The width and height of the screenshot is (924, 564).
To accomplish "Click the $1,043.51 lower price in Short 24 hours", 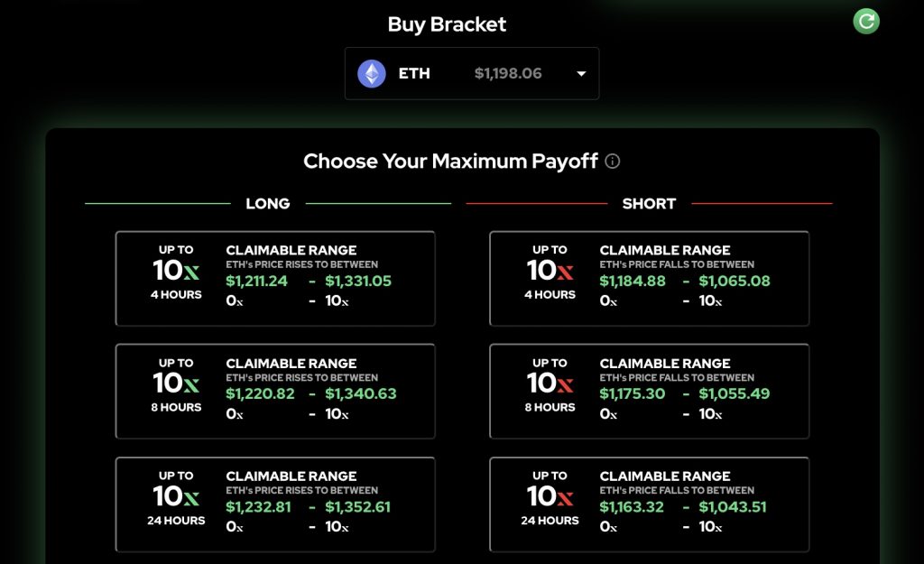I will coord(733,507).
